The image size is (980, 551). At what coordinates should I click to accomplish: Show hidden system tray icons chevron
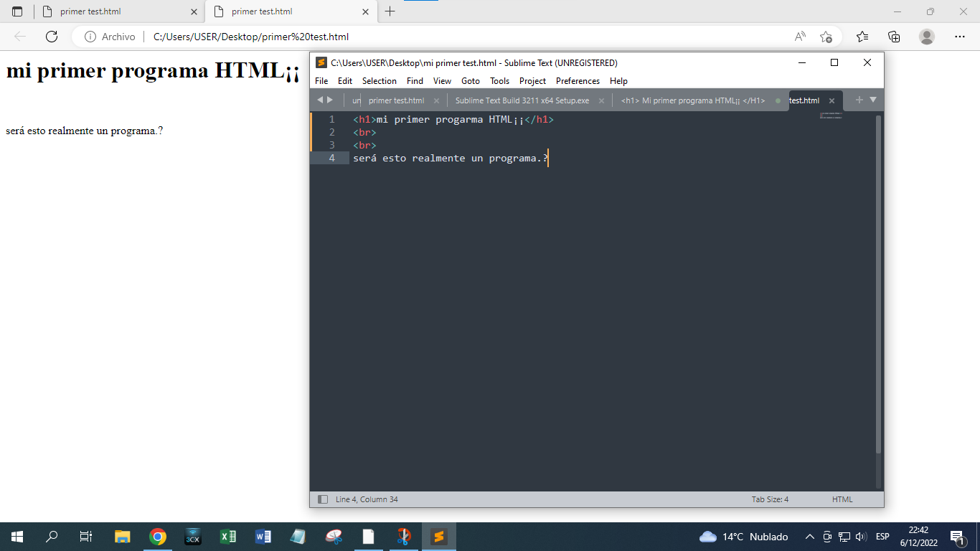click(x=810, y=537)
